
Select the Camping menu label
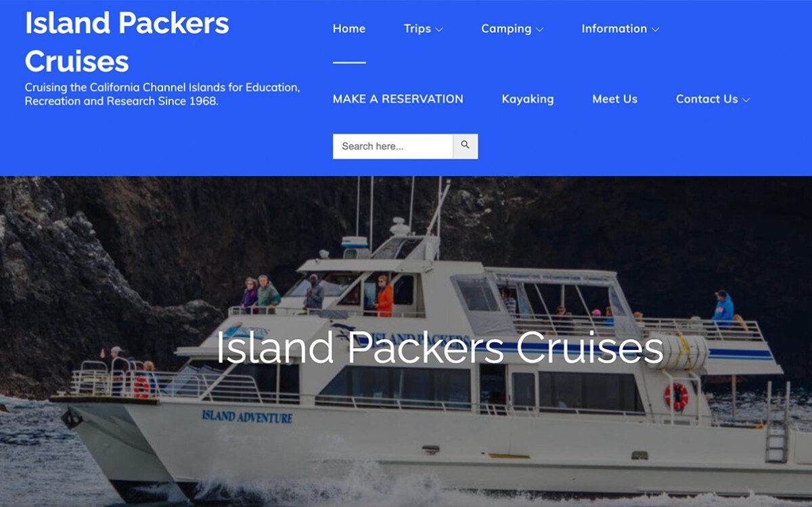click(x=506, y=28)
